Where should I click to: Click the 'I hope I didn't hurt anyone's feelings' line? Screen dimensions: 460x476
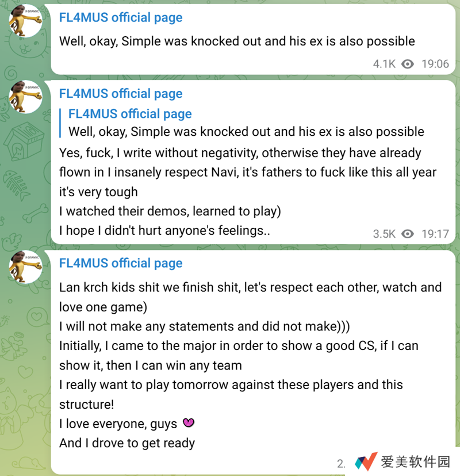(164, 231)
